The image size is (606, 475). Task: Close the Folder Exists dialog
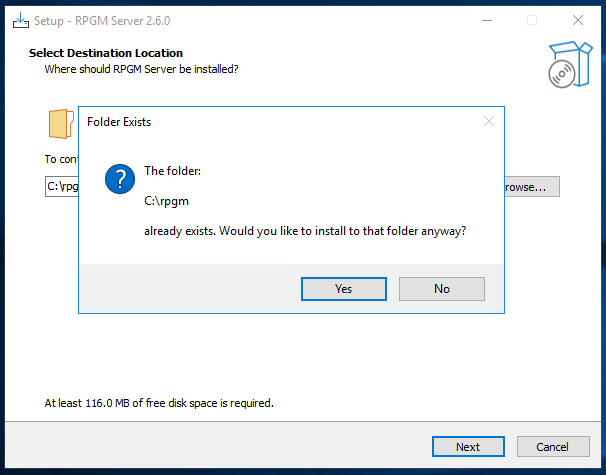click(488, 122)
